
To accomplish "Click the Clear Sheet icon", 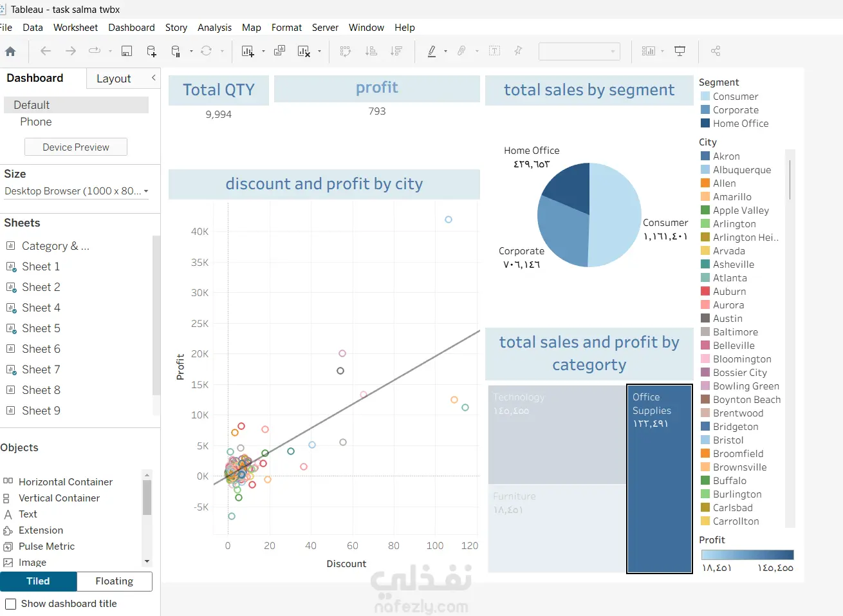I will (x=304, y=51).
